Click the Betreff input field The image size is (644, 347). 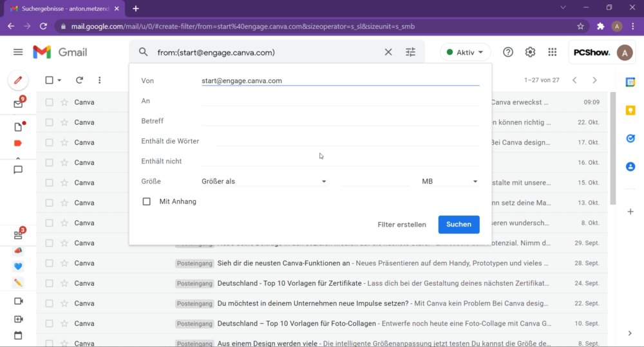[341, 121]
